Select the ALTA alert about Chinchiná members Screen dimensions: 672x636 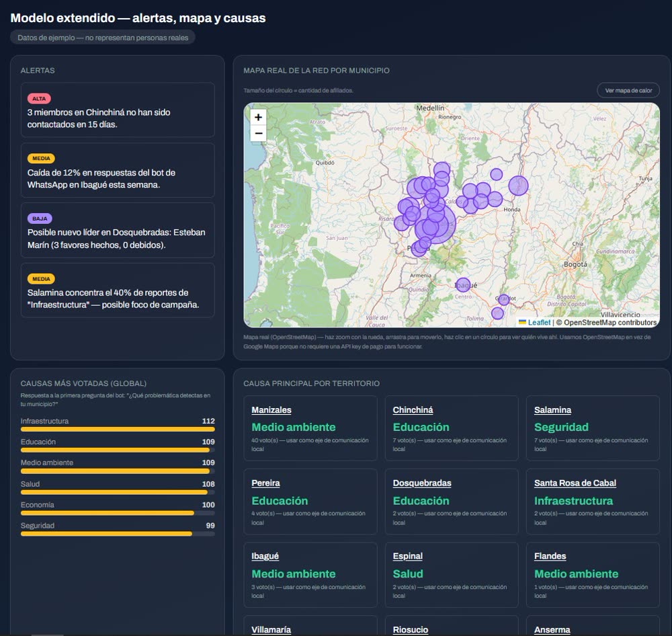pos(118,110)
